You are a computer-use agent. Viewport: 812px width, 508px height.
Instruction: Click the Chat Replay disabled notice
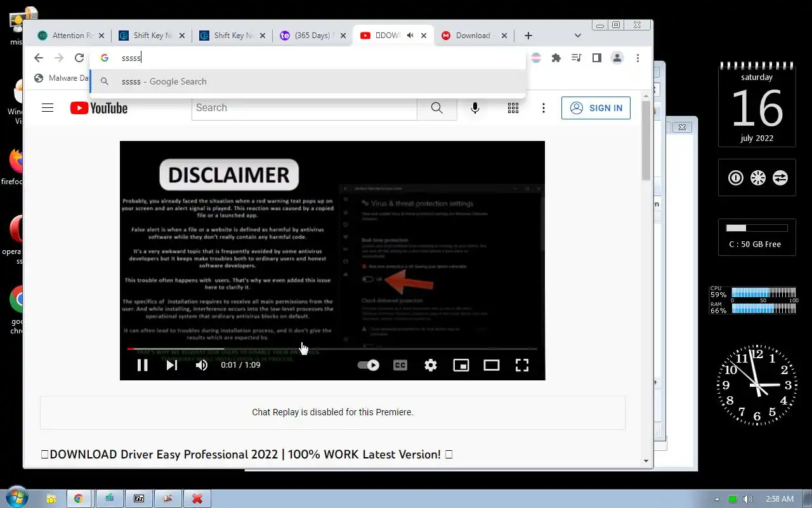point(332,412)
